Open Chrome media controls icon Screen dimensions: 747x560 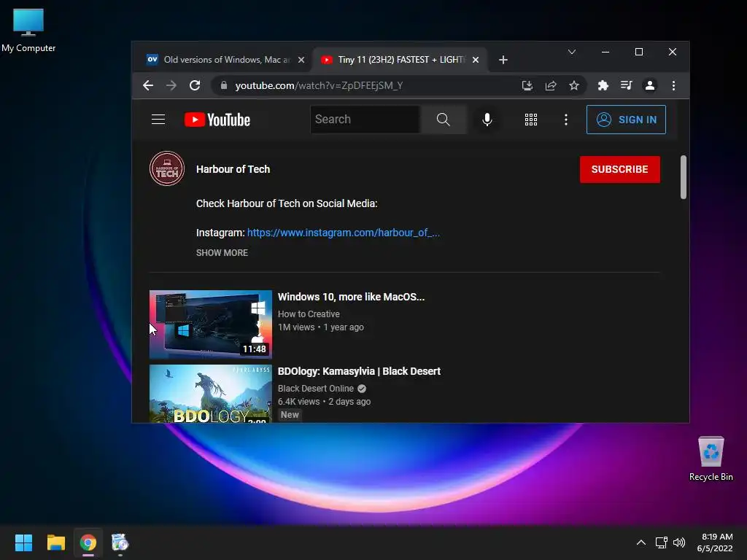tap(626, 85)
